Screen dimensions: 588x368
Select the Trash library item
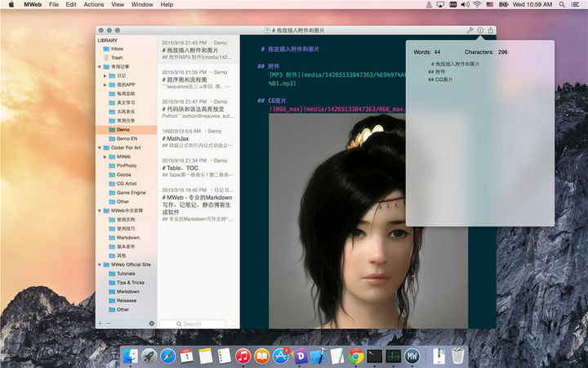click(x=126, y=58)
